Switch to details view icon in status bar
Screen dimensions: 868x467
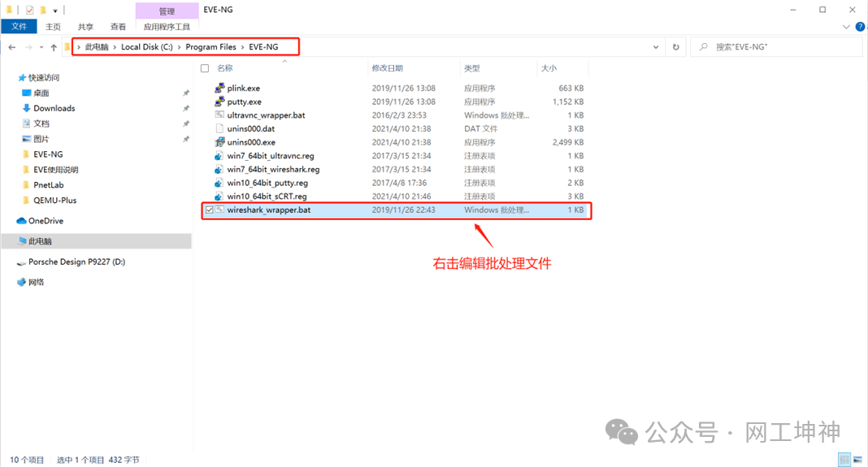click(x=844, y=459)
